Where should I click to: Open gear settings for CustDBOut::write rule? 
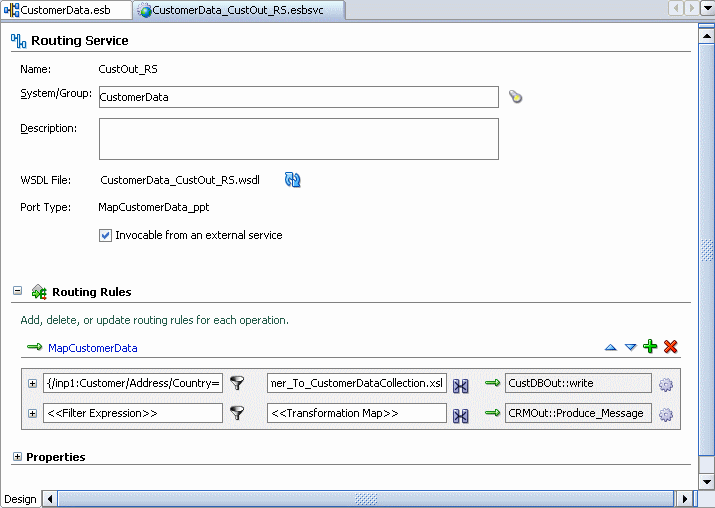coord(666,385)
